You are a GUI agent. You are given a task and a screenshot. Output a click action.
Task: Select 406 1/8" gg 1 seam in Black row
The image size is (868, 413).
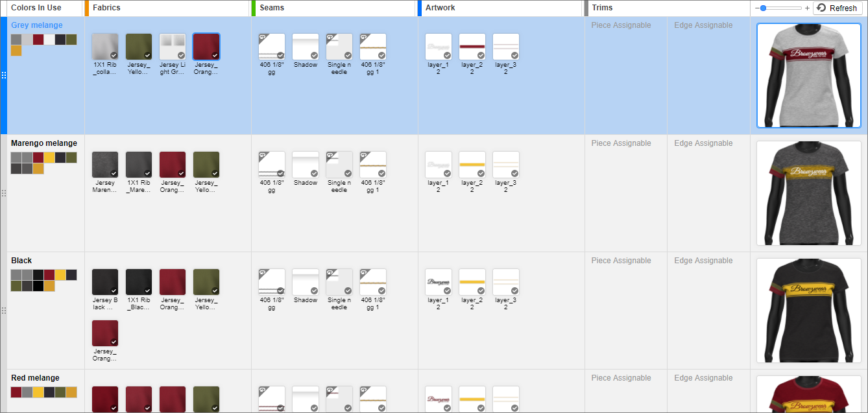point(373,282)
